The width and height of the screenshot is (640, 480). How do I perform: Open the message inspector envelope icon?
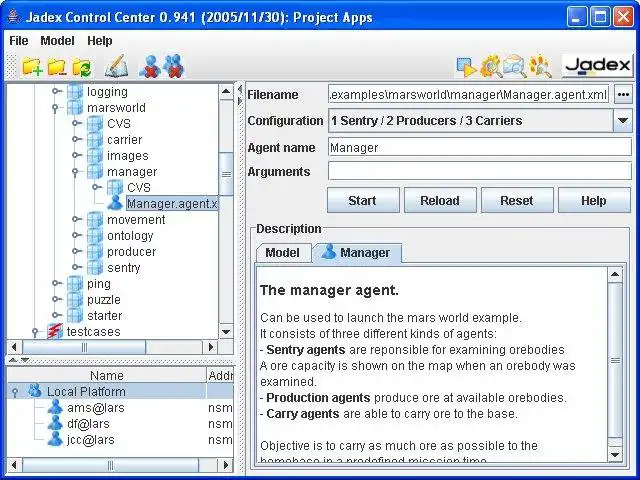point(515,66)
